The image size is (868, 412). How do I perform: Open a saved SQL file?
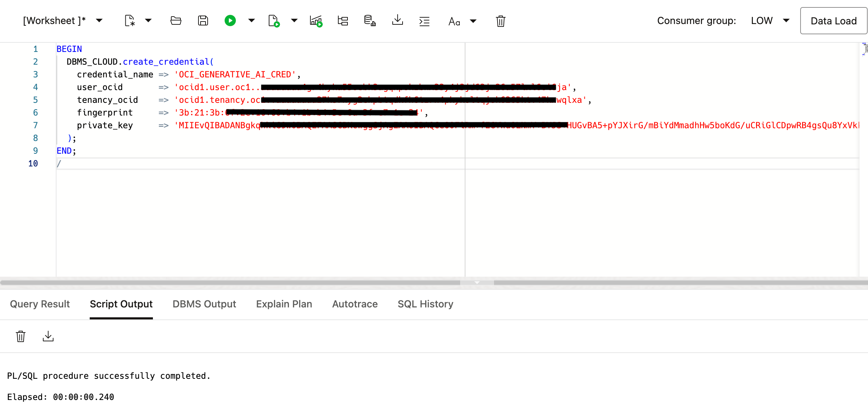tap(176, 20)
